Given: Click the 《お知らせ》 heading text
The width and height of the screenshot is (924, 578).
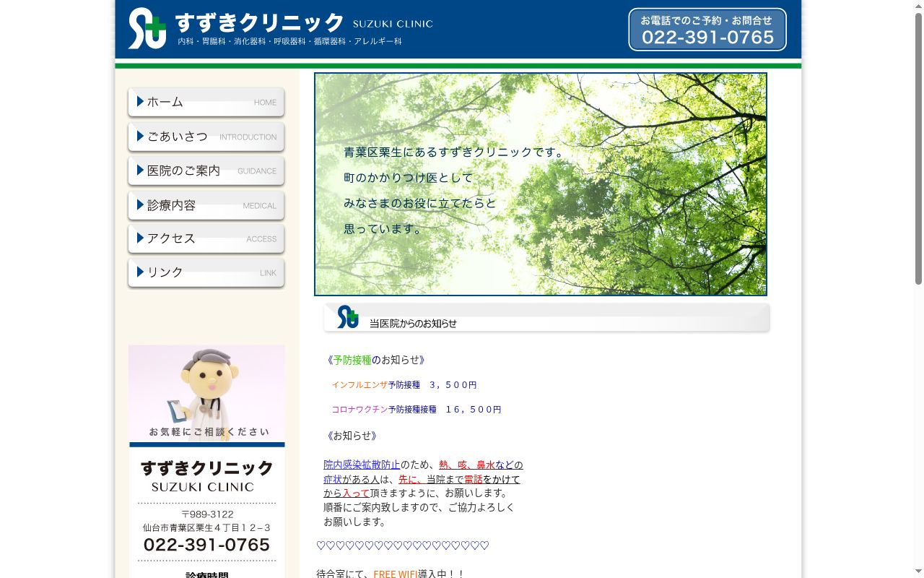Looking at the screenshot, I should [352, 436].
